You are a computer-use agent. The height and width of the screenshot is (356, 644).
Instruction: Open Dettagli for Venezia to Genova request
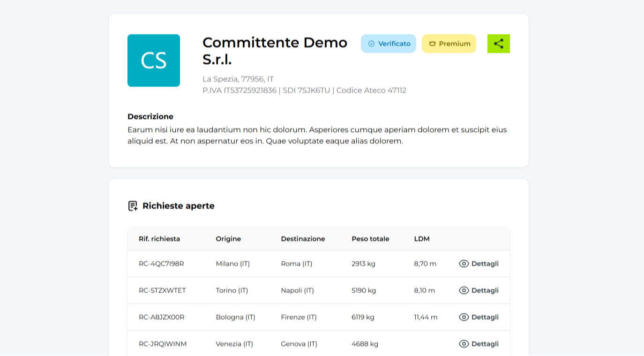click(x=485, y=344)
